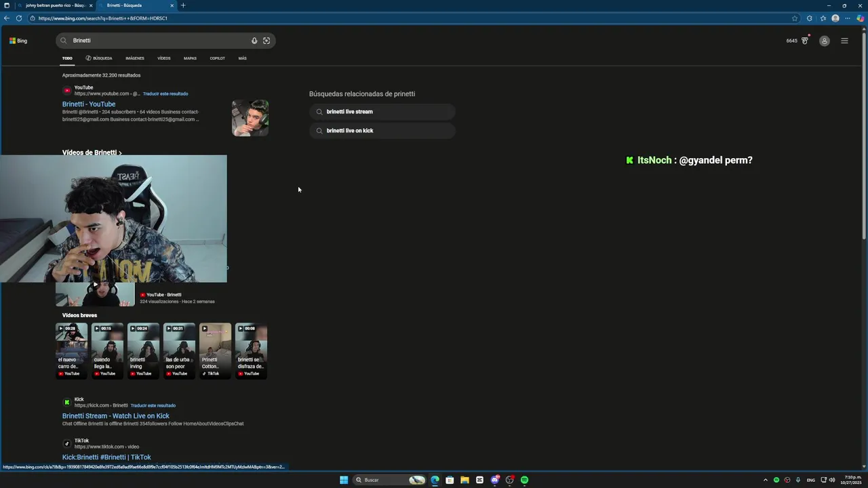868x488 pixels.
Task: Expand the MÁS tab menu
Action: 242,58
